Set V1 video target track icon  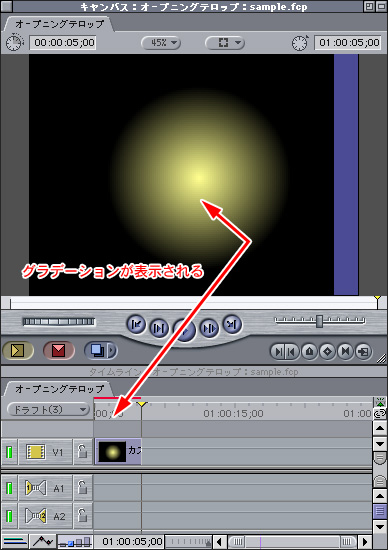pos(36,452)
